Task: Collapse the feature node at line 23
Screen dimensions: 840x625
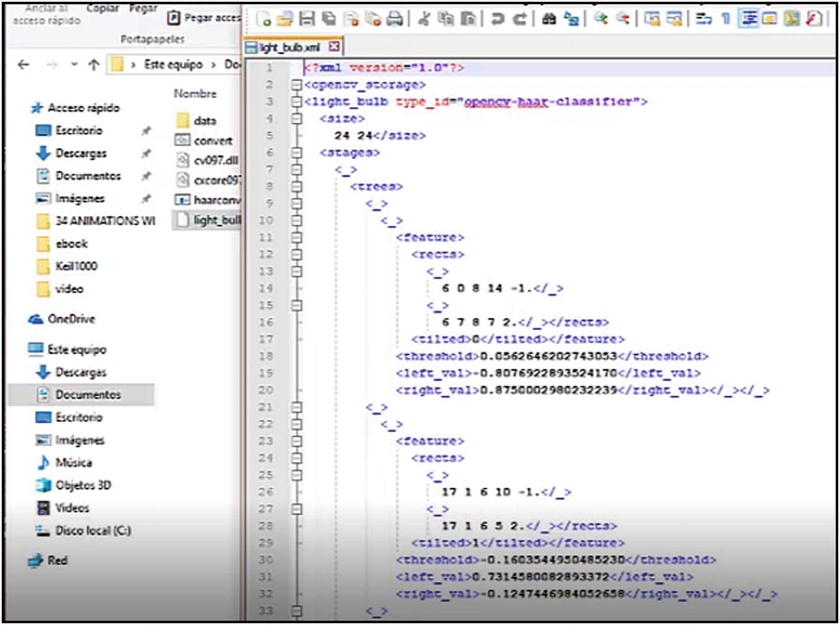Action: 297,441
